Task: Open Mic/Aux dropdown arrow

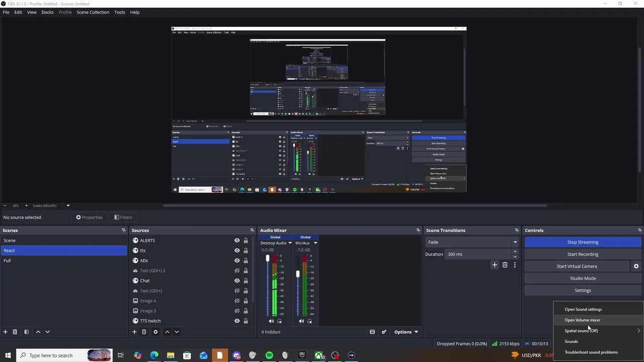Action: [x=315, y=243]
